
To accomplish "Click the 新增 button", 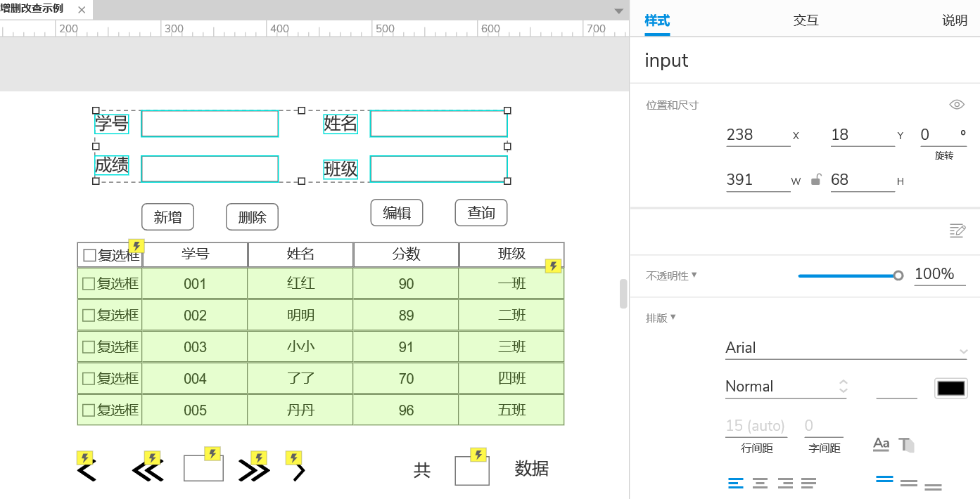I will click(167, 217).
